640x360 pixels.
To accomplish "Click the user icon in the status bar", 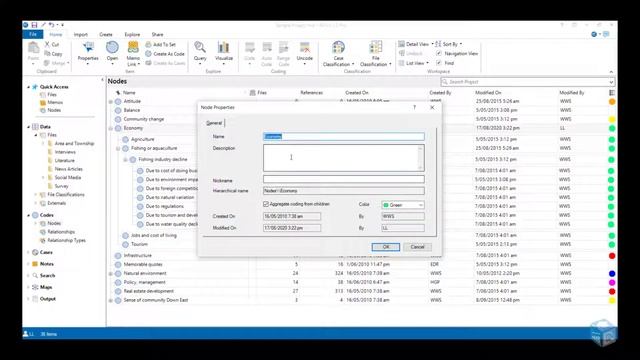I will pos(26,334).
